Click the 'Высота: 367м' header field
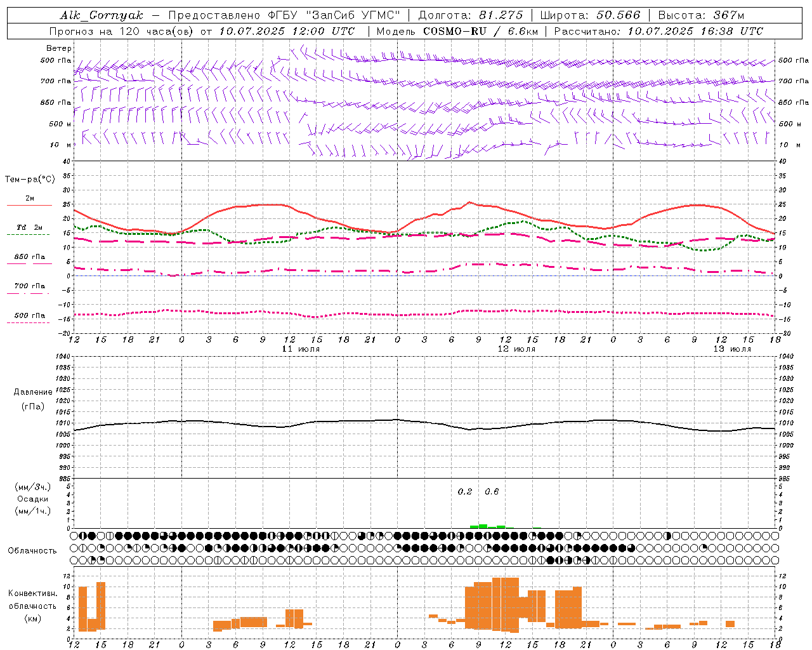The image size is (812, 650). tap(701, 15)
